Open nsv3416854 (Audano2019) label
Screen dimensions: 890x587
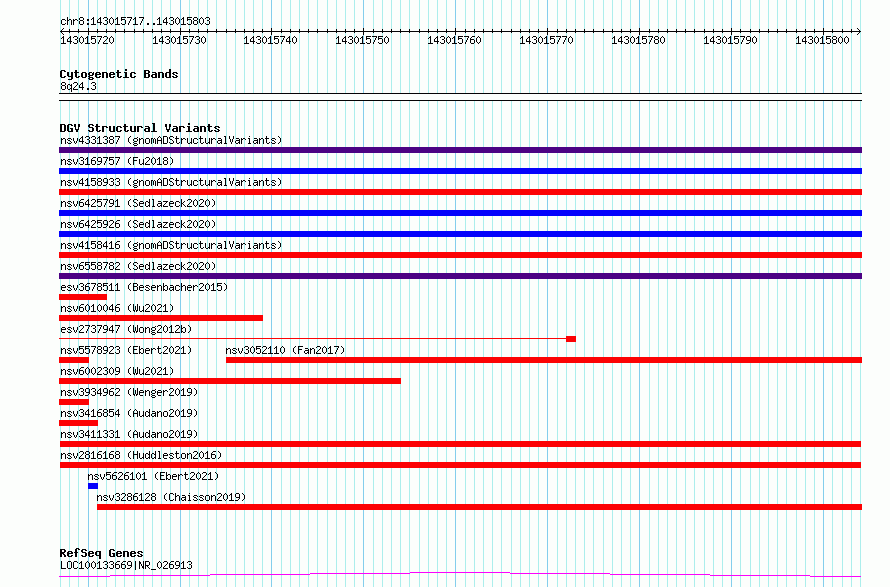point(129,413)
